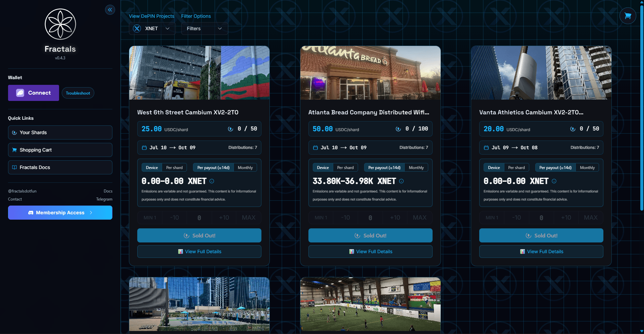
Task: Click calendar icon beside Jul 09 date
Action: click(486, 148)
